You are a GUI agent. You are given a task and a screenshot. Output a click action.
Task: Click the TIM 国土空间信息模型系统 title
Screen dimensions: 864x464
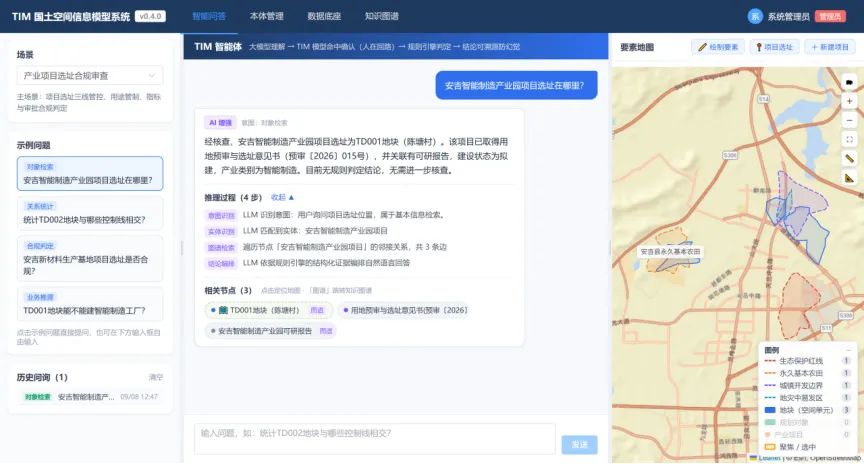[x=71, y=17]
